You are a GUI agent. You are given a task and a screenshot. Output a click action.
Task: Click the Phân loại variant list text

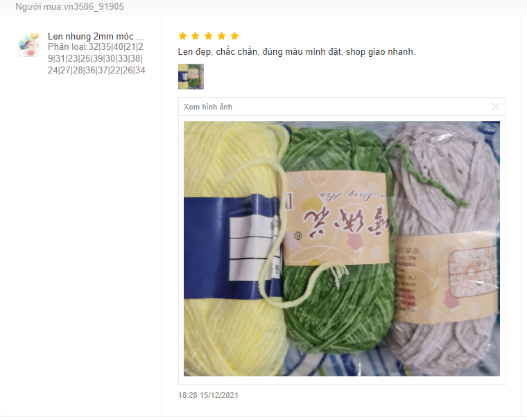(96, 58)
